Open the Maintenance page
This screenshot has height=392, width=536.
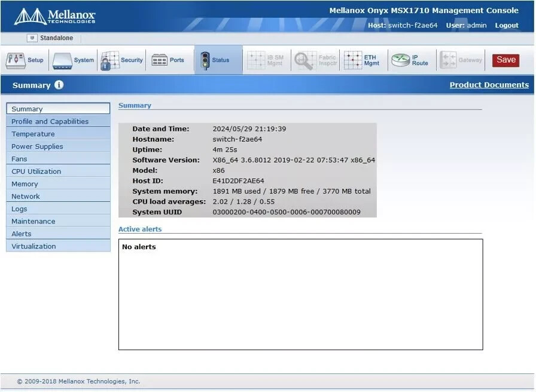pos(58,221)
